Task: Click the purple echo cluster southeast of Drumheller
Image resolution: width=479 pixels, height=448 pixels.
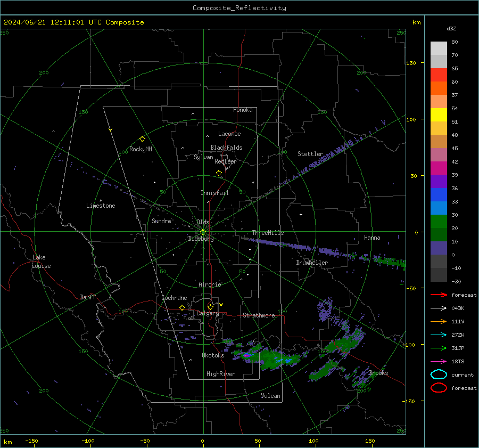Action: [x=325, y=309]
